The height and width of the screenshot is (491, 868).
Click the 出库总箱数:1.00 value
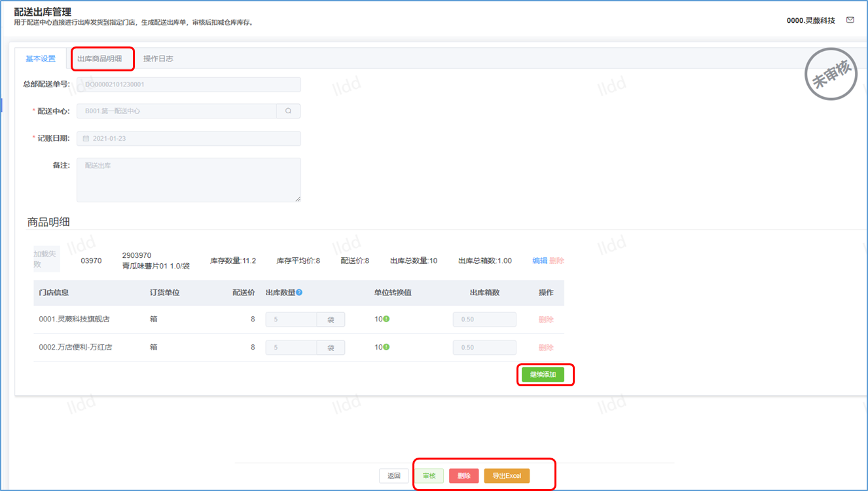(485, 261)
